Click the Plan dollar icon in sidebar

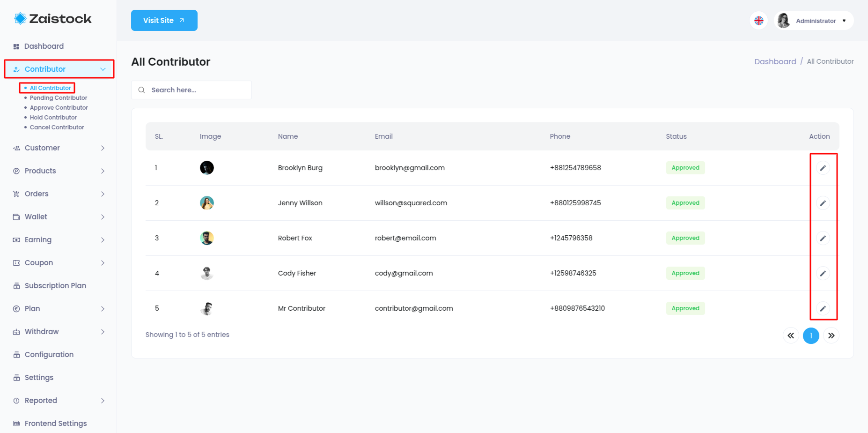tap(16, 309)
